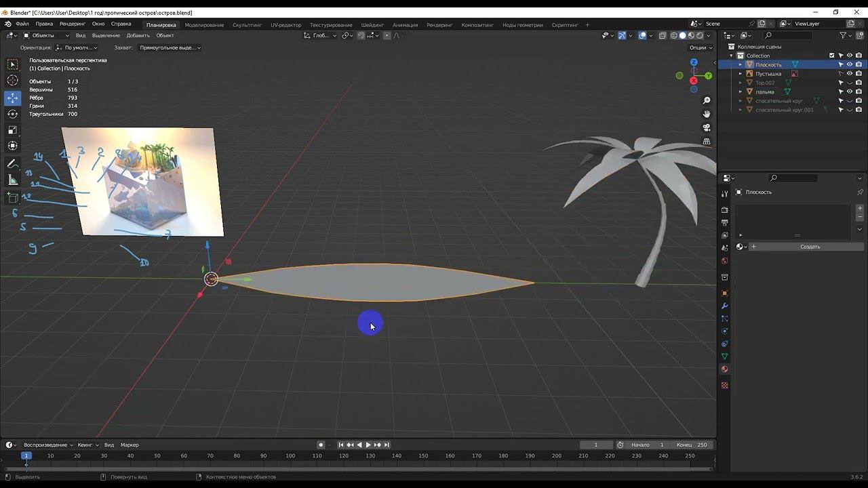868x488 pixels.
Task: Open the Опции dropdown
Action: click(701, 47)
